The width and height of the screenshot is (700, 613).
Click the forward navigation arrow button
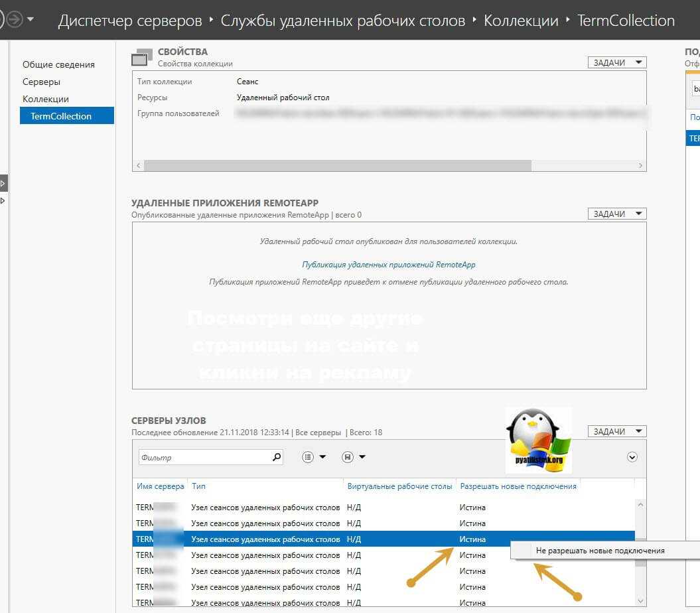coord(13,20)
